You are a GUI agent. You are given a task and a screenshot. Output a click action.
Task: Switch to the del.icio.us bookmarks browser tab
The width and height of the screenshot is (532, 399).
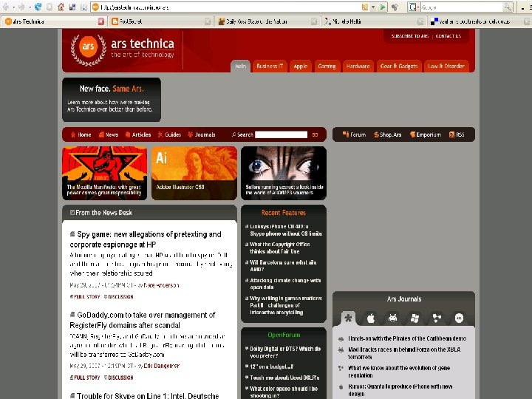pos(479,21)
